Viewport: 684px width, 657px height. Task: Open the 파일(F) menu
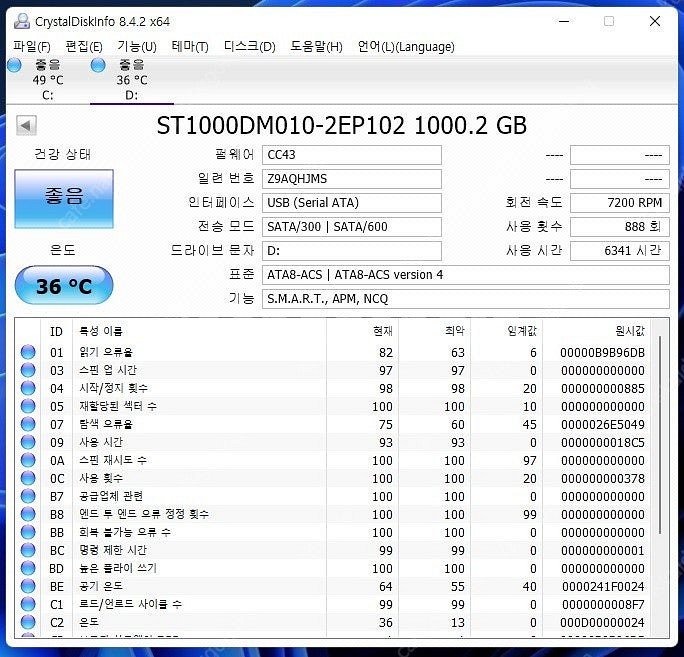[32, 46]
